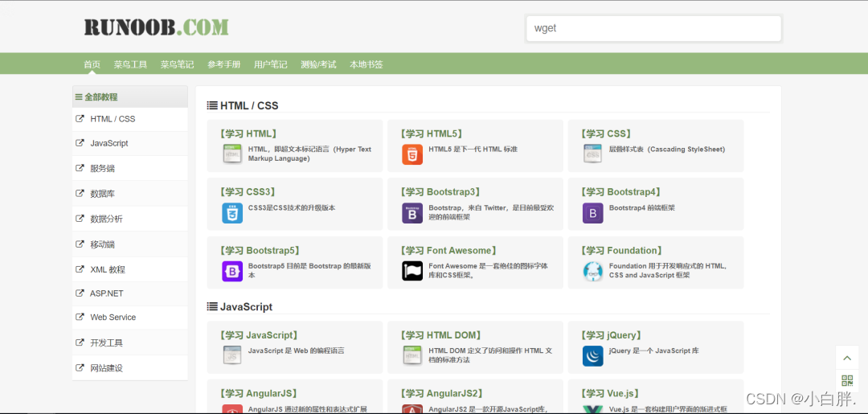The width and height of the screenshot is (868, 414).
Task: Open the 菜鸟笔记 navigation item
Action: point(177,64)
